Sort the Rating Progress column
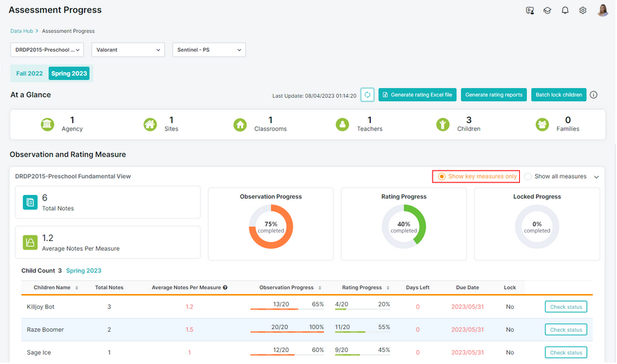 pos(388,288)
